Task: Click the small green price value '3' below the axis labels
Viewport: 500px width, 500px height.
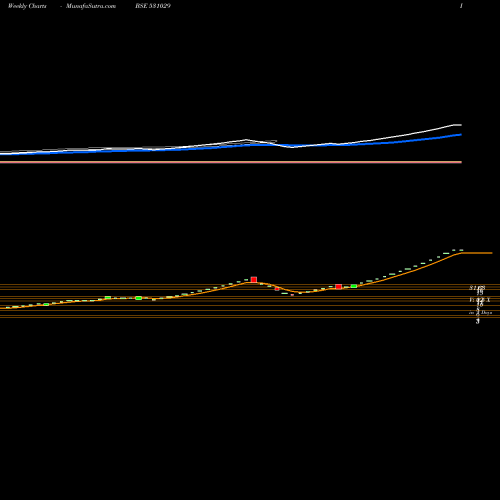Action: coord(478,321)
